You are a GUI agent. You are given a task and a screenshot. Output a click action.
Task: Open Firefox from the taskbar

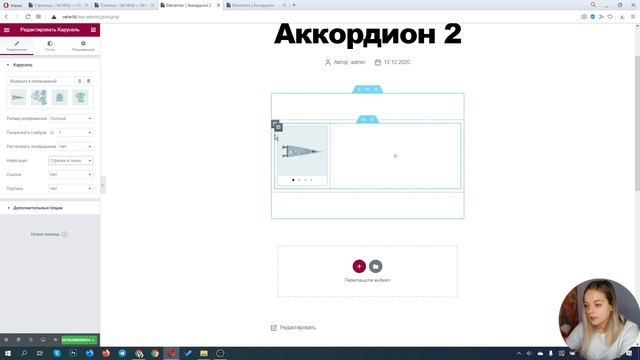[x=106, y=353]
